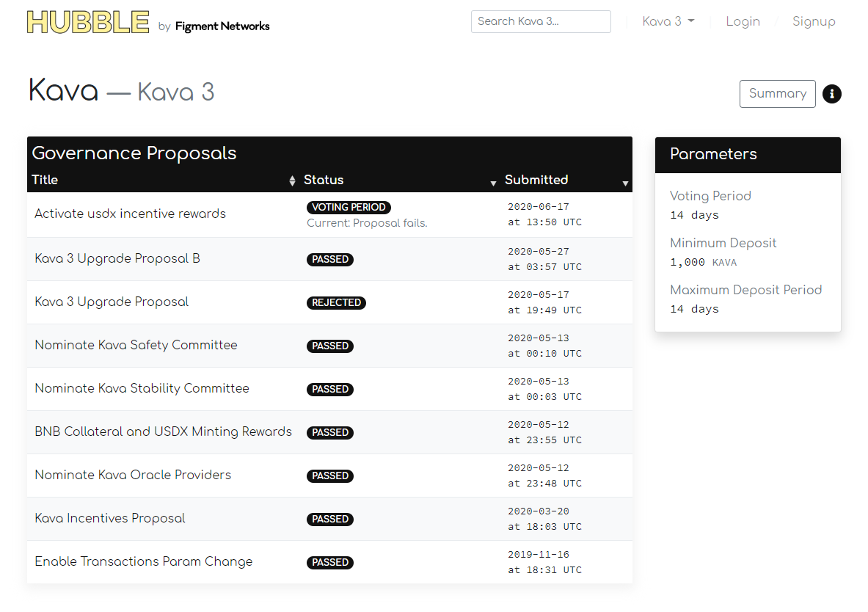Open the rejected Kava 3 Upgrade Proposal
Screen dimensions: 868x612
[x=112, y=302]
